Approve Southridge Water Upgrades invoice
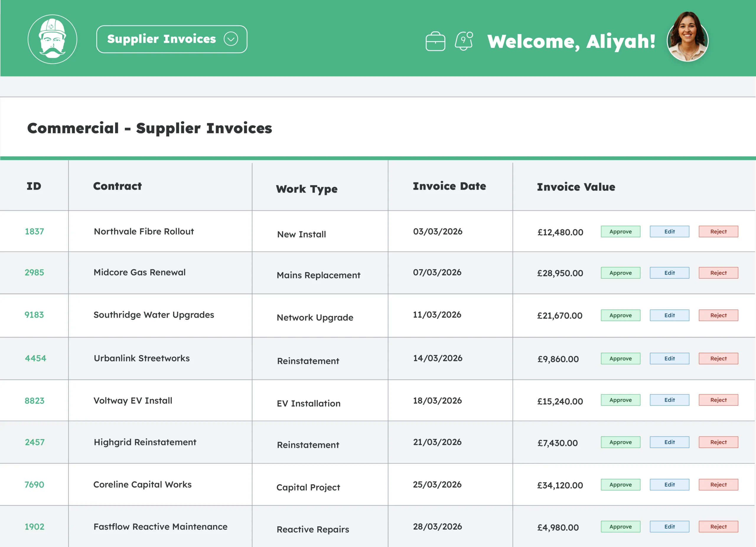 pyautogui.click(x=620, y=315)
